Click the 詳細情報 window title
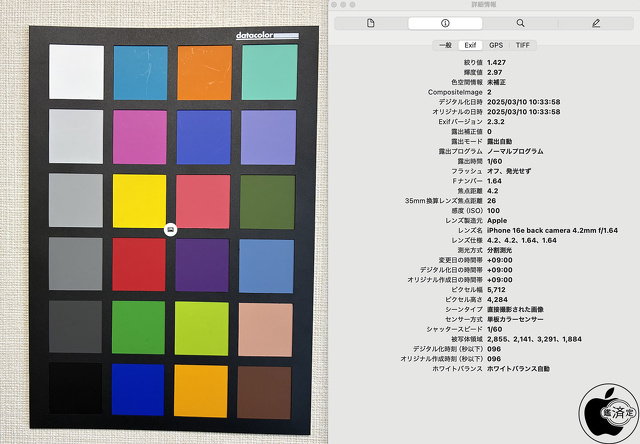 click(483, 5)
